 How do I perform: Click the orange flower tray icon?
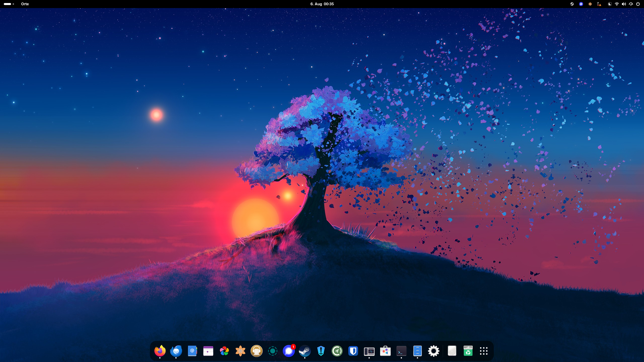click(590, 4)
